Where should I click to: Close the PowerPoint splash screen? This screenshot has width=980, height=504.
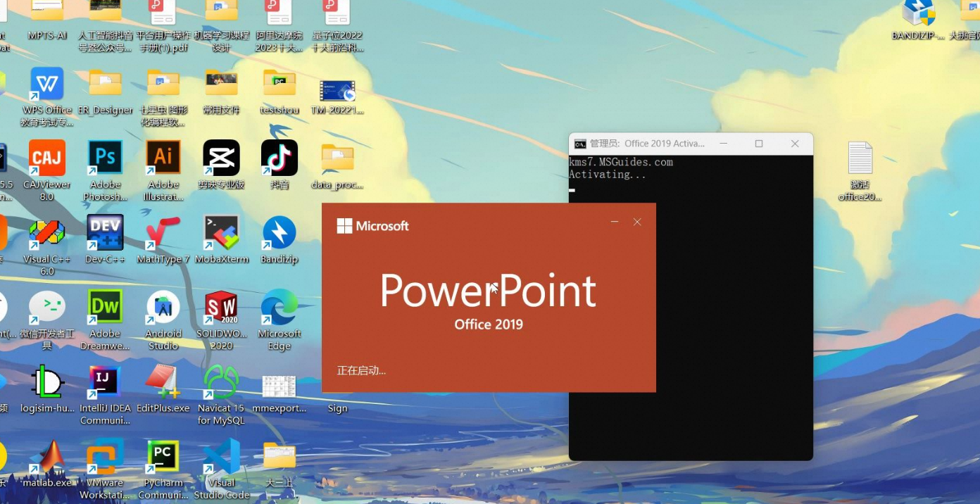637,222
